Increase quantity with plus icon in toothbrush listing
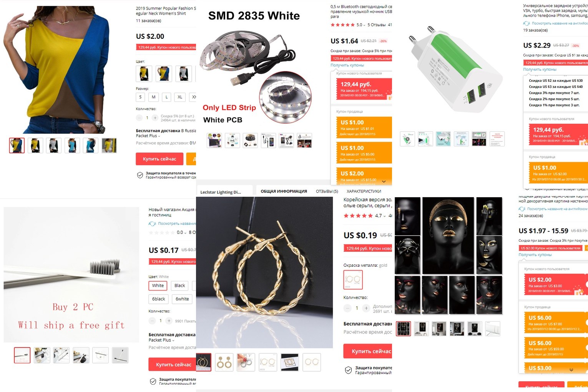 click(169, 321)
